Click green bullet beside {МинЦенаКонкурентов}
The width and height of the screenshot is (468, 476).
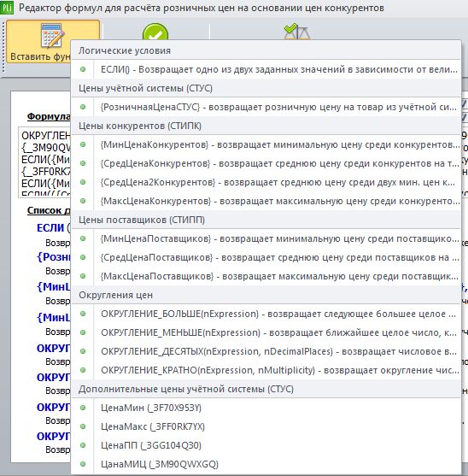83,144
